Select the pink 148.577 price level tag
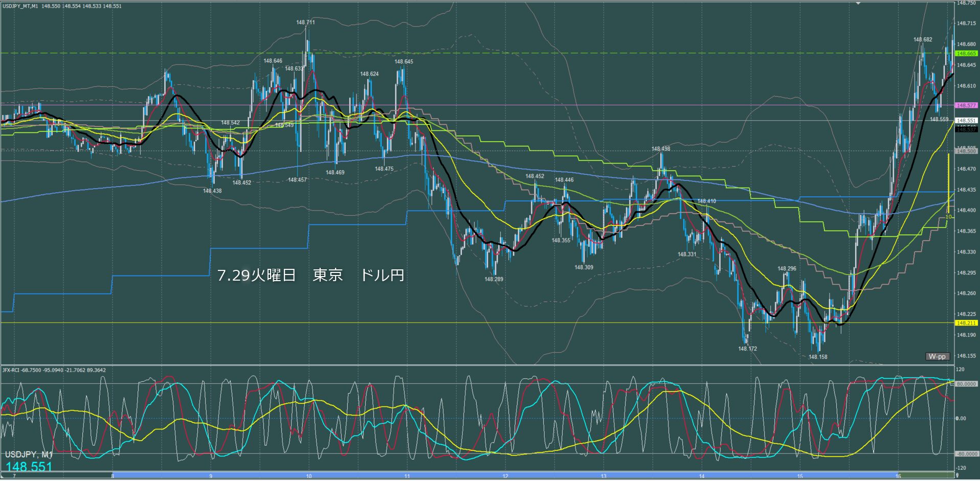The image size is (980, 481). (966, 105)
